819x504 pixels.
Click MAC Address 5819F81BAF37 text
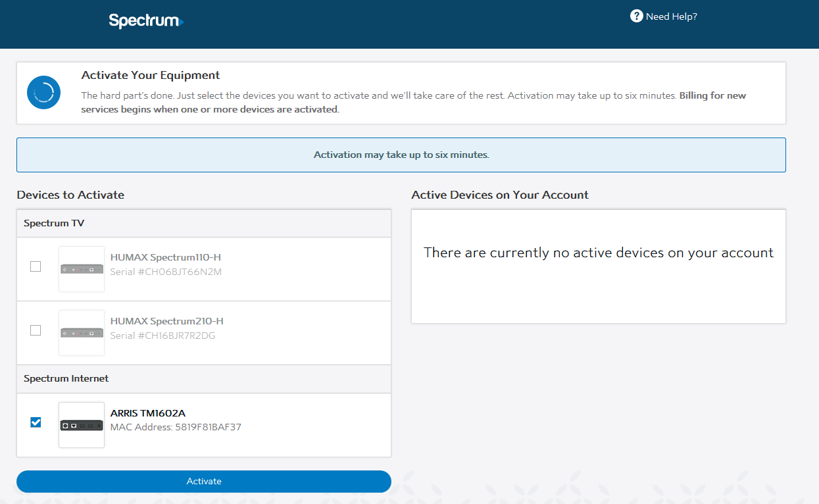click(176, 428)
